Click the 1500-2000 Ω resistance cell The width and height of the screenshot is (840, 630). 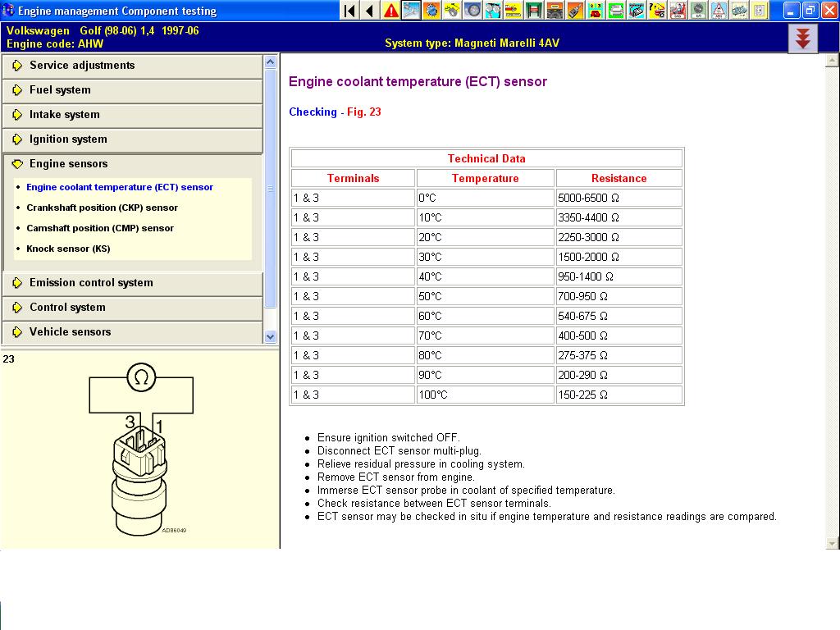pyautogui.click(x=619, y=257)
